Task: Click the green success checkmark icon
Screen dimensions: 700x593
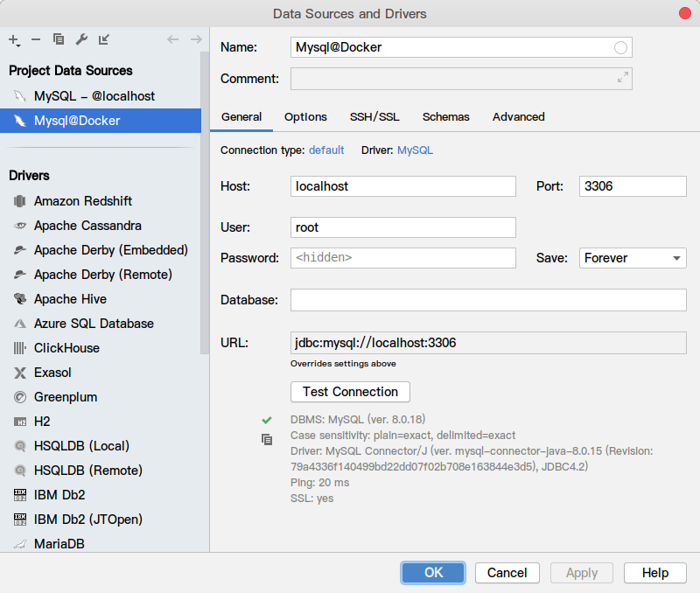Action: [267, 420]
